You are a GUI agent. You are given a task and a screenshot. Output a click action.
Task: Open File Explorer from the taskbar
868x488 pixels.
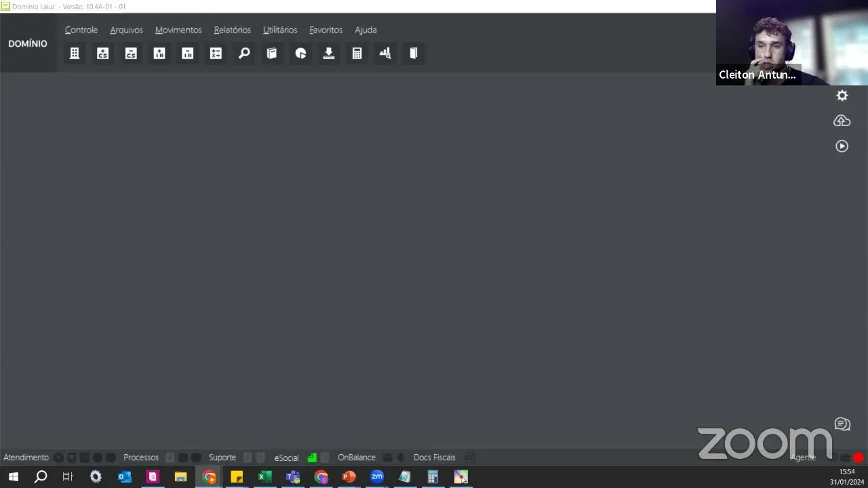pos(180,477)
